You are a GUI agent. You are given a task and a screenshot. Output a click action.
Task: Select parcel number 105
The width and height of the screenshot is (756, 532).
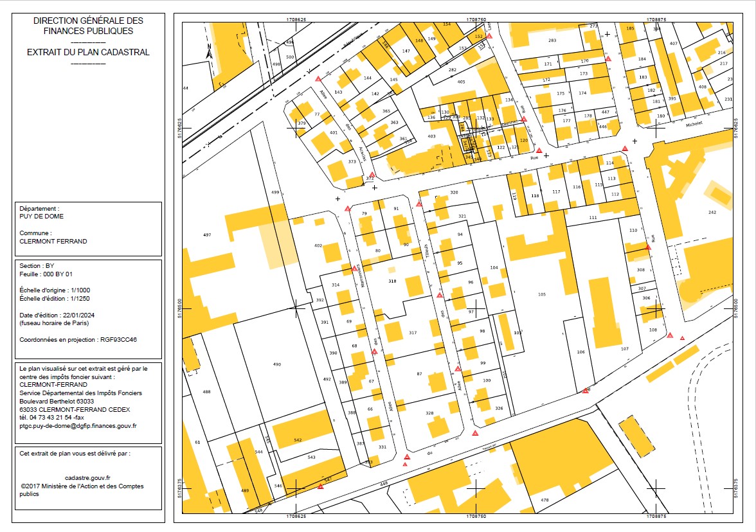[542, 294]
